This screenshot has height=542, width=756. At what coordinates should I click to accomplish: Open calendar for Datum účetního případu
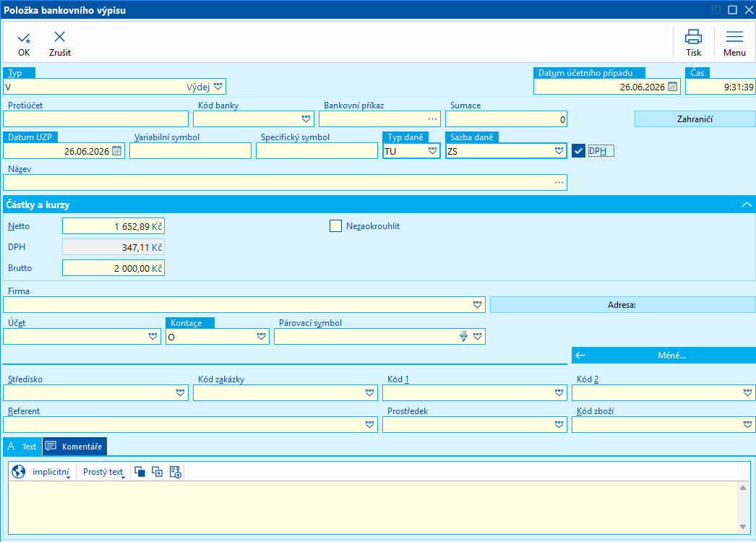pyautogui.click(x=673, y=87)
